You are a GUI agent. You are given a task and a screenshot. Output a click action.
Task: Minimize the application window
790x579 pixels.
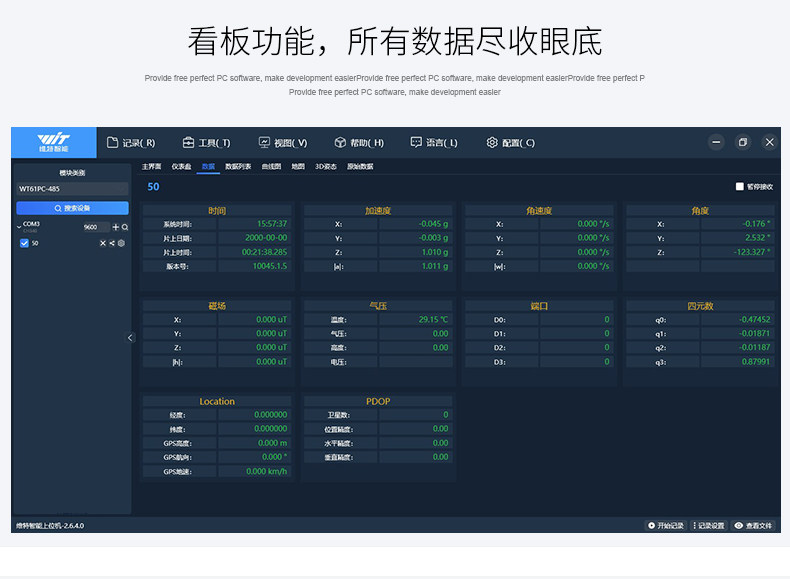pos(716,143)
